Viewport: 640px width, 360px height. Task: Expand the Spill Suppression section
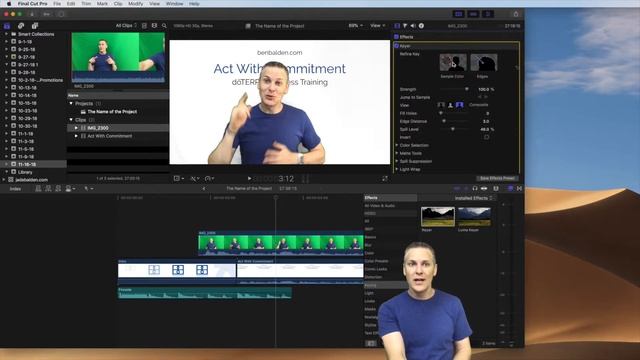coord(397,161)
